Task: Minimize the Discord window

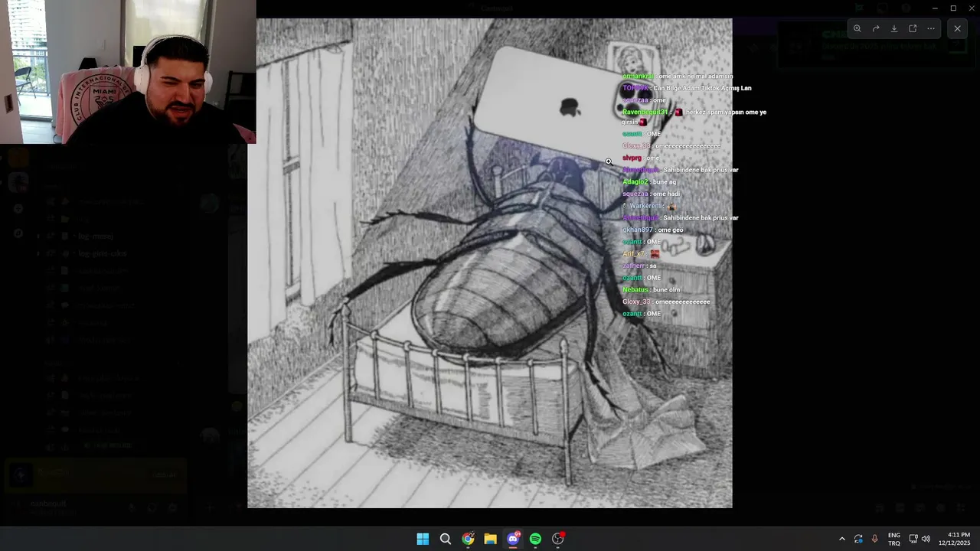Action: click(x=934, y=8)
